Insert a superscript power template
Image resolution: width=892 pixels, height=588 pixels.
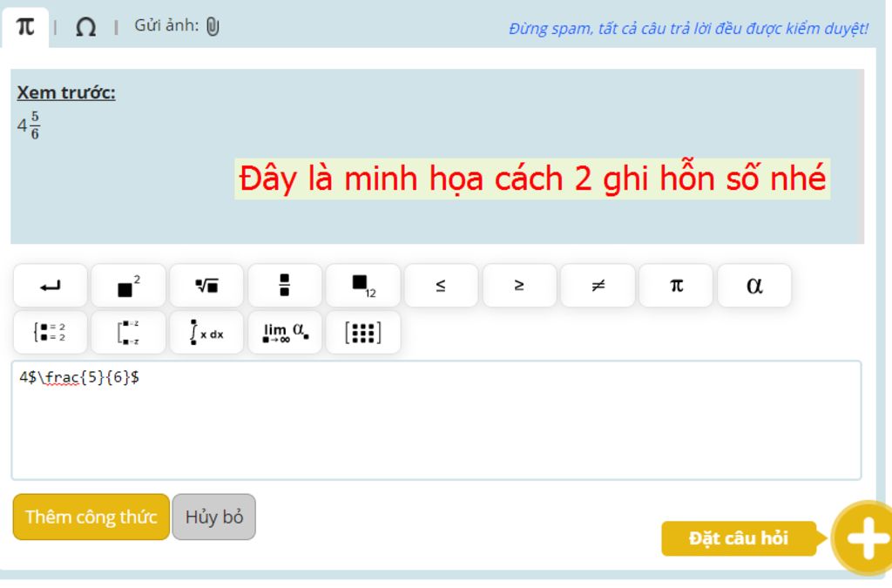click(129, 286)
